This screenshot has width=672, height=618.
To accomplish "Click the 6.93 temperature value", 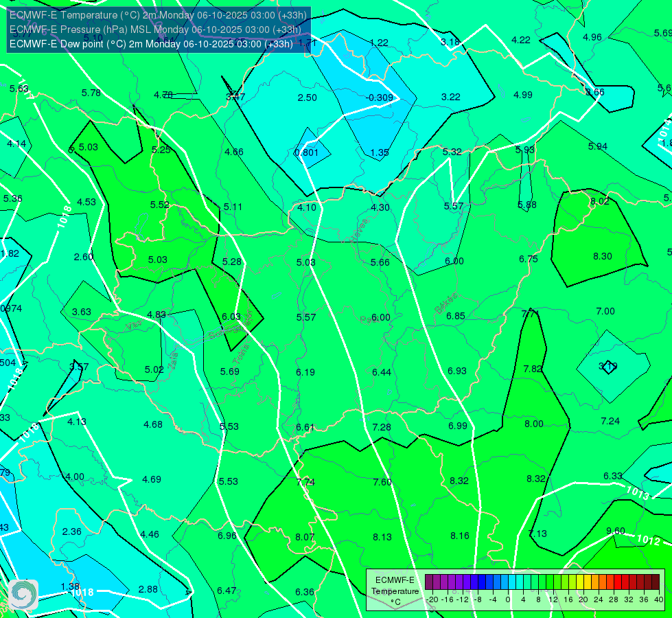I will [457, 371].
